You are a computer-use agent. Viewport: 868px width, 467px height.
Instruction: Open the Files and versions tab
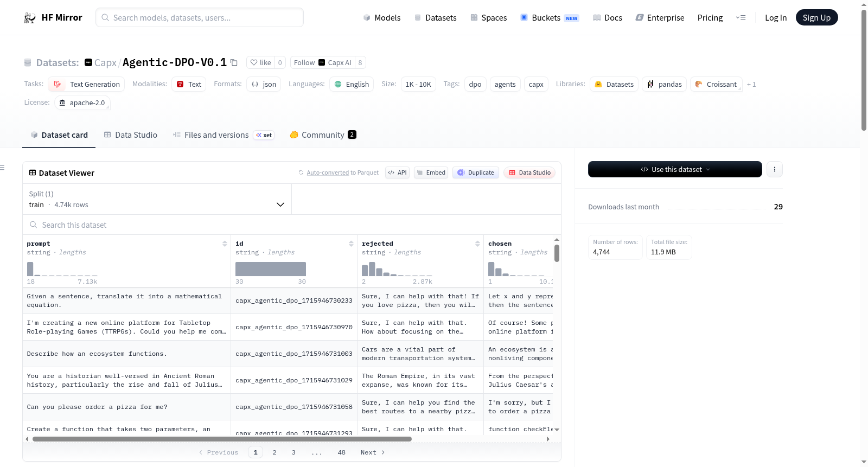click(x=223, y=135)
